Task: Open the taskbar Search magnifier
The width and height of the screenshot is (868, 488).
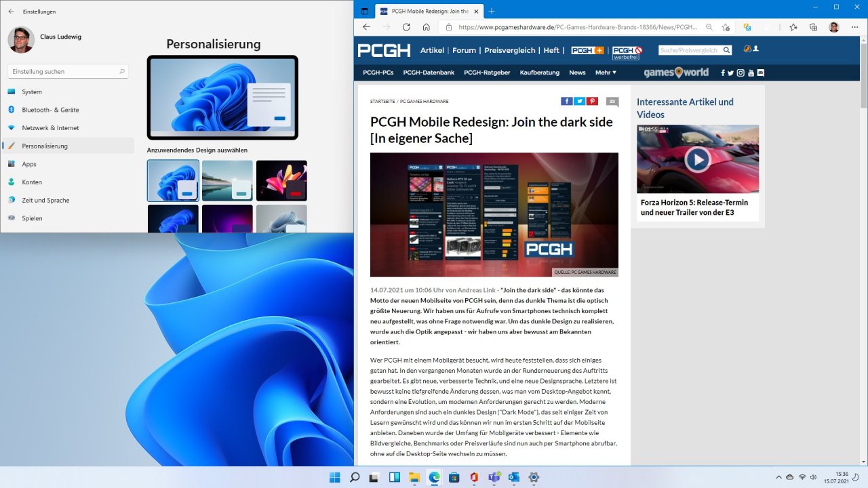Action: coord(355,477)
